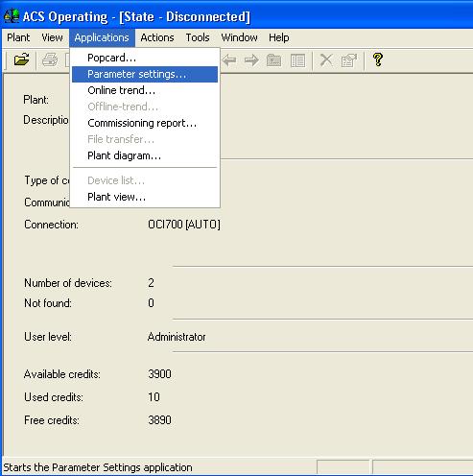The width and height of the screenshot is (473, 476).
Task: Click the Connection: label
Action: [51, 225]
